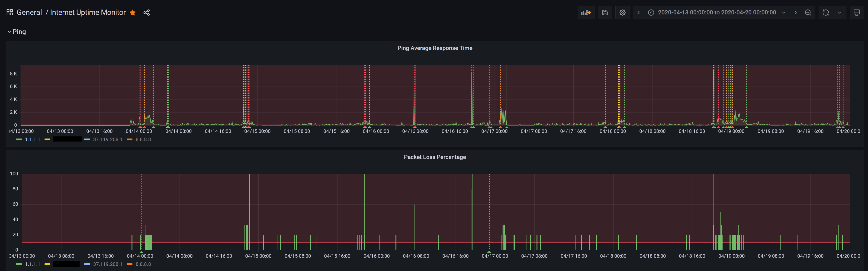The width and height of the screenshot is (868, 271).
Task: Toggle 8.8.8.8 series in response time legend
Action: click(143, 139)
